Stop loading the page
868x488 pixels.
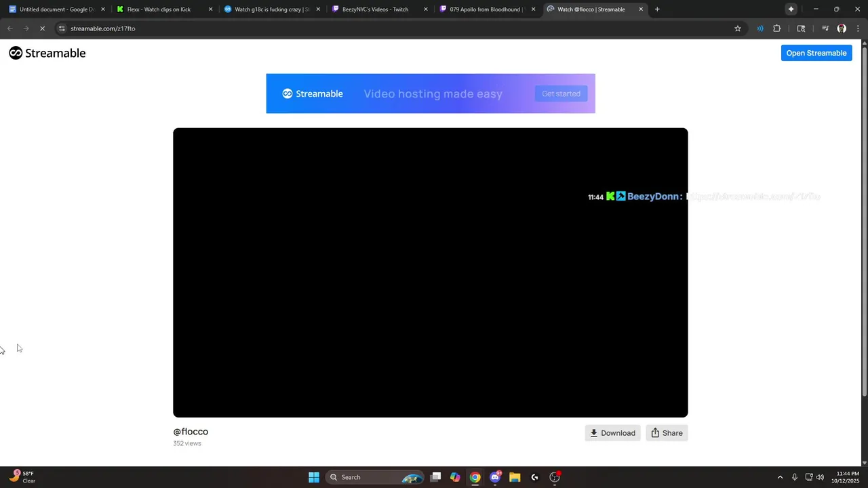(42, 28)
